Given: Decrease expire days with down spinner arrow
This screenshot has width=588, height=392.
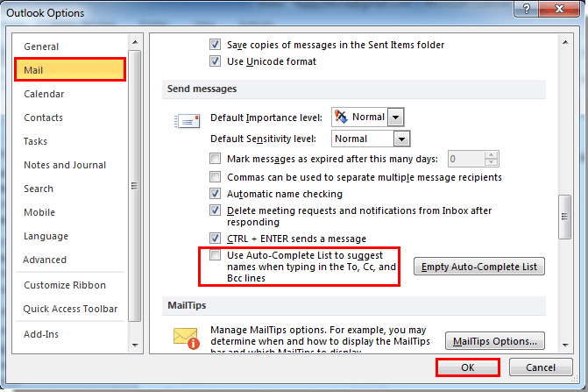Looking at the screenshot, I should click(491, 163).
